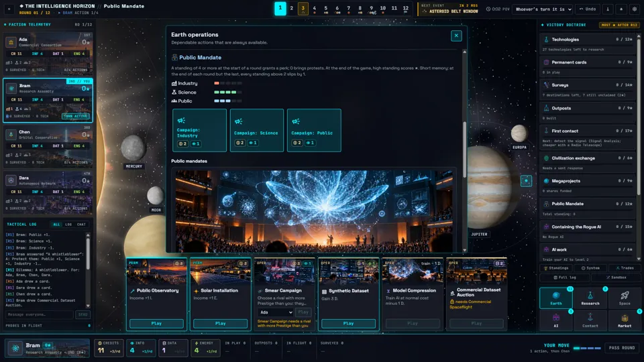Click SEND in the tactical log
Image resolution: width=644 pixels, height=362 pixels.
pyautogui.click(x=83, y=314)
